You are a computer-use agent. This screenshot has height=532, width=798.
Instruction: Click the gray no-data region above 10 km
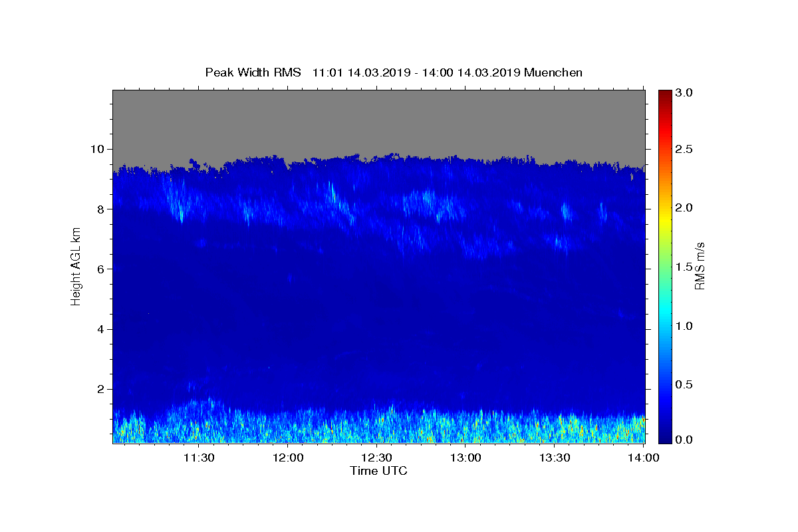(x=378, y=121)
